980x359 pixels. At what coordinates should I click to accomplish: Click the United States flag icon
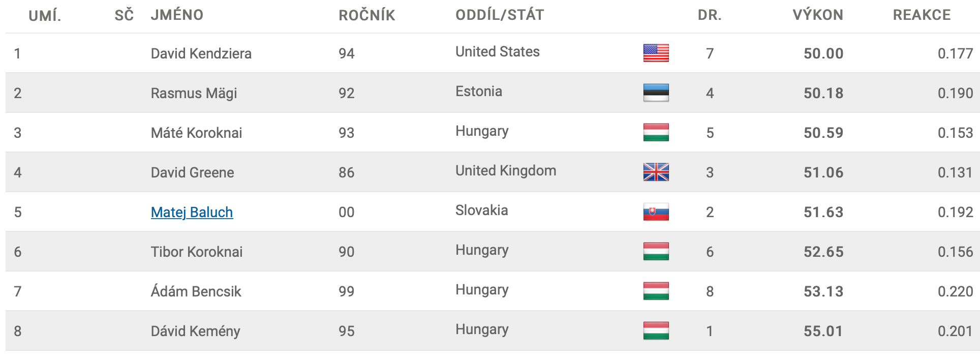click(656, 53)
